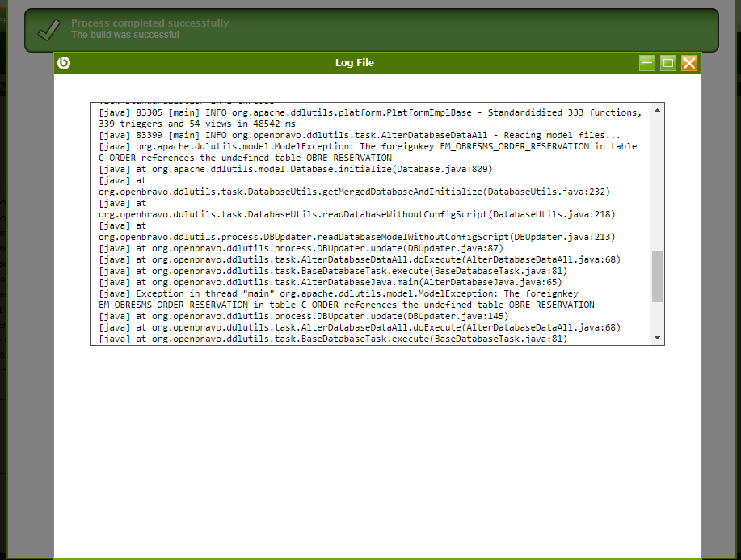
Task: Click the success checkmark icon in green banner
Action: 49,30
